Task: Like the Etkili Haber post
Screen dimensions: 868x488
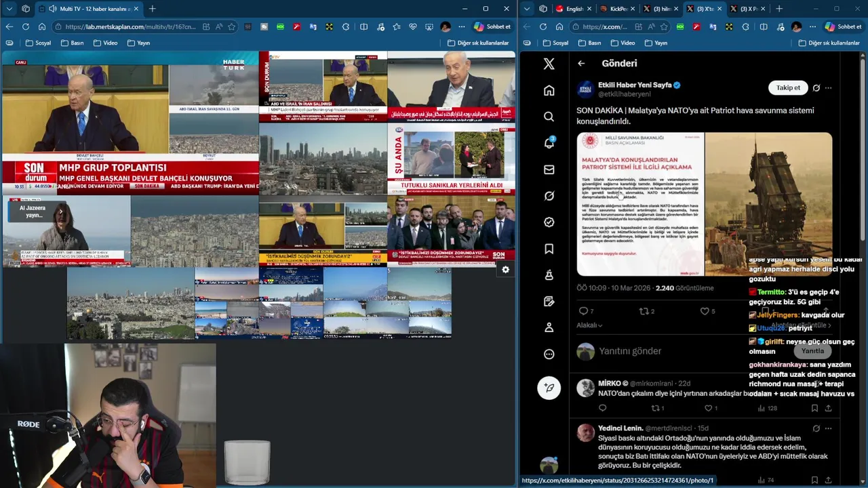Action: point(705,311)
